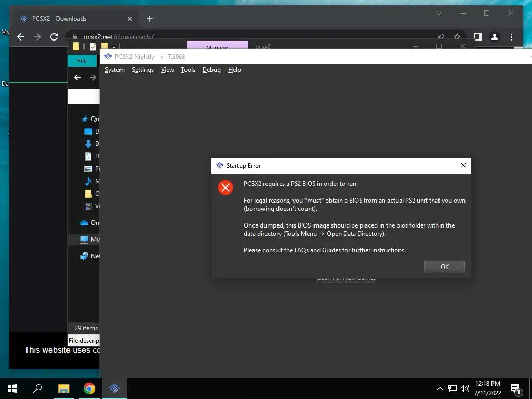532x399 pixels.
Task: Click the red error icon in dialog
Action: tap(225, 187)
